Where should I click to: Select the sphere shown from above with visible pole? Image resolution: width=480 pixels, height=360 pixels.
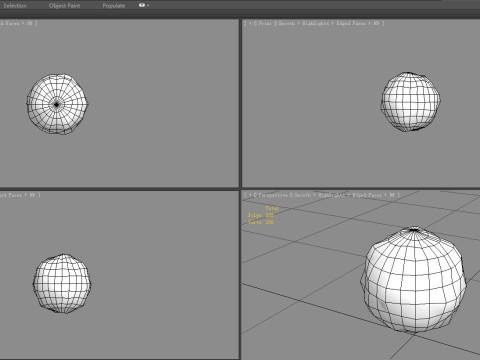(57, 104)
